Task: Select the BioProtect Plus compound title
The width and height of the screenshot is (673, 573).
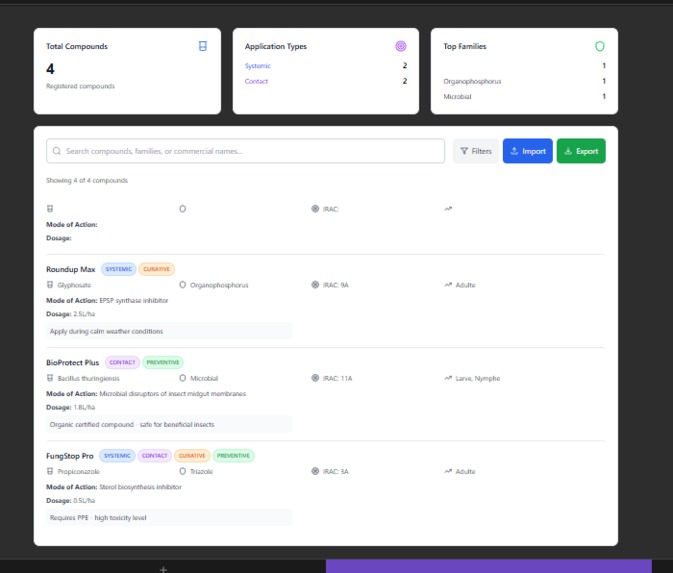Action: (73, 362)
